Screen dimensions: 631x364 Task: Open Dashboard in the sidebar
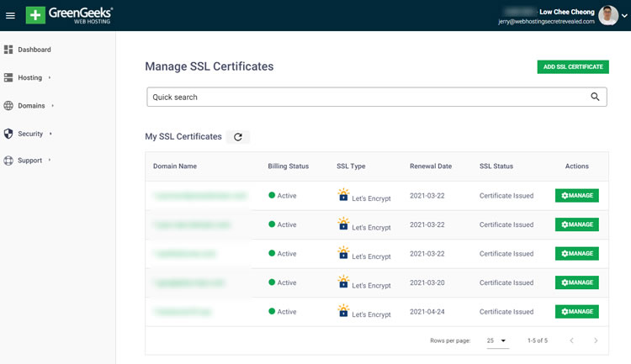tap(34, 50)
